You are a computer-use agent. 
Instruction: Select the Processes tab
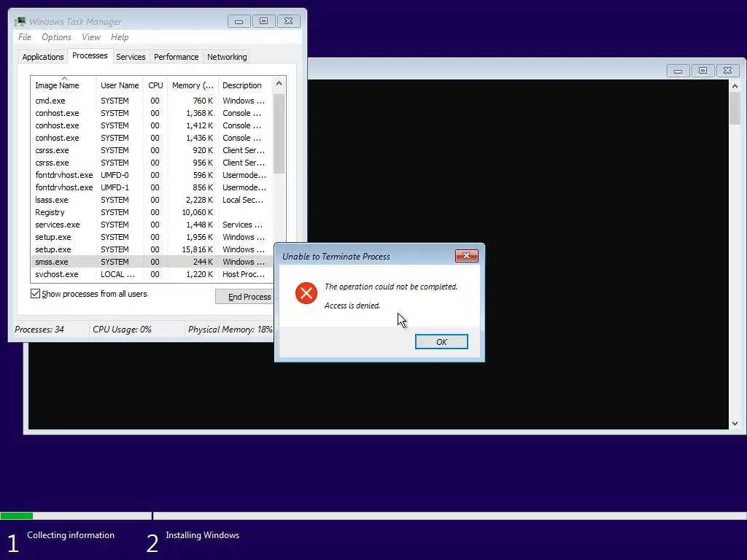click(90, 55)
